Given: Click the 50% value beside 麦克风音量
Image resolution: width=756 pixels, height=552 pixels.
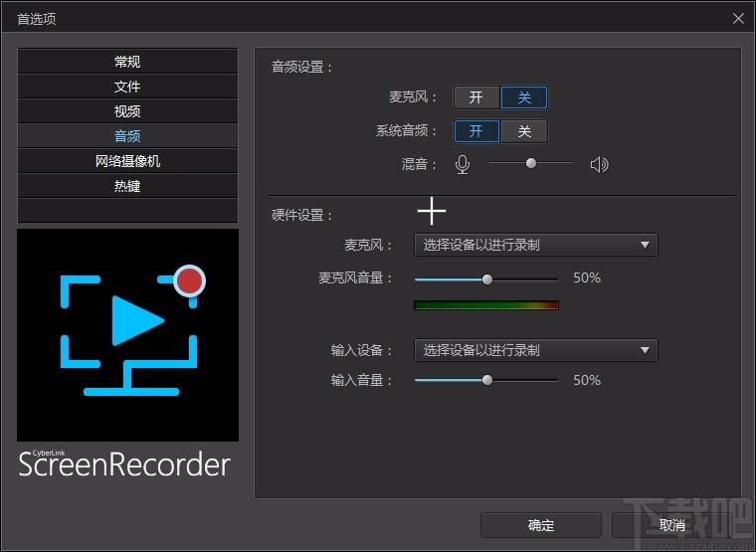Looking at the screenshot, I should (587, 277).
